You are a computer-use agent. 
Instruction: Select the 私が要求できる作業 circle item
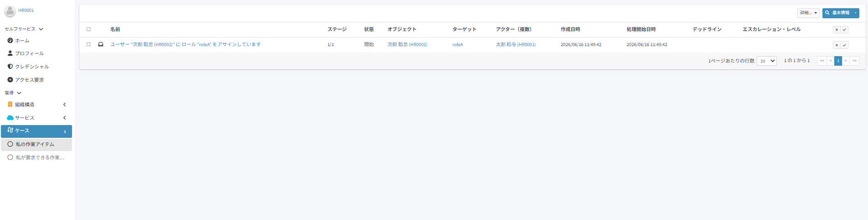(x=10, y=157)
